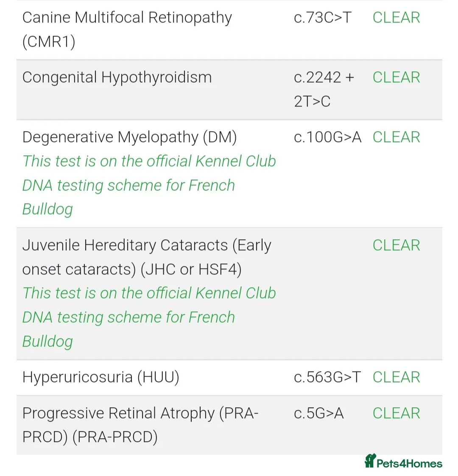Viewport: 458px width, 476px height.
Task: Click Kennel Club scheme note under Degenerative Myelopathy
Action: click(x=148, y=185)
